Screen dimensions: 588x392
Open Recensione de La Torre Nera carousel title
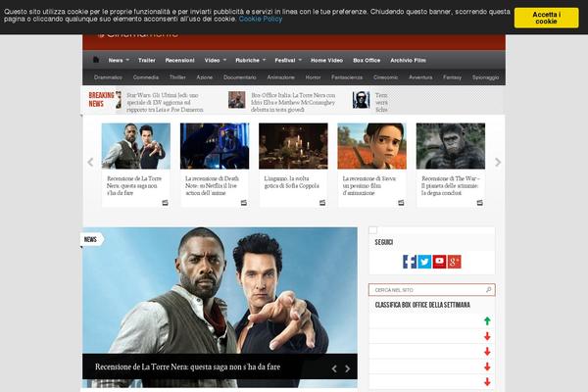click(134, 185)
